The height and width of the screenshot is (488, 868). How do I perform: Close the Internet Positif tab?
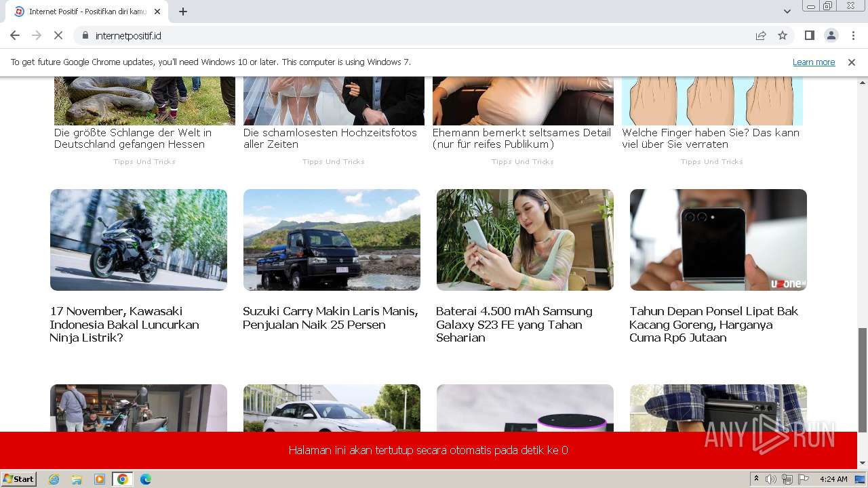pos(157,12)
